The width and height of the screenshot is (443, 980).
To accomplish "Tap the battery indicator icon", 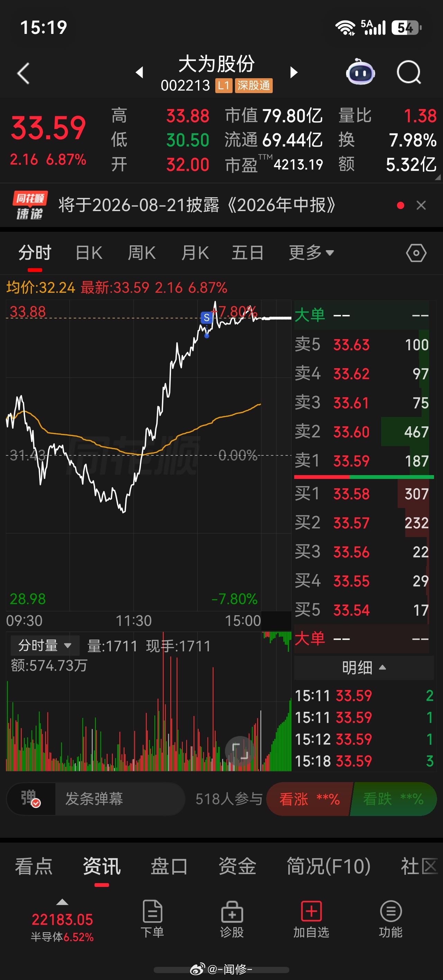I will (406, 28).
